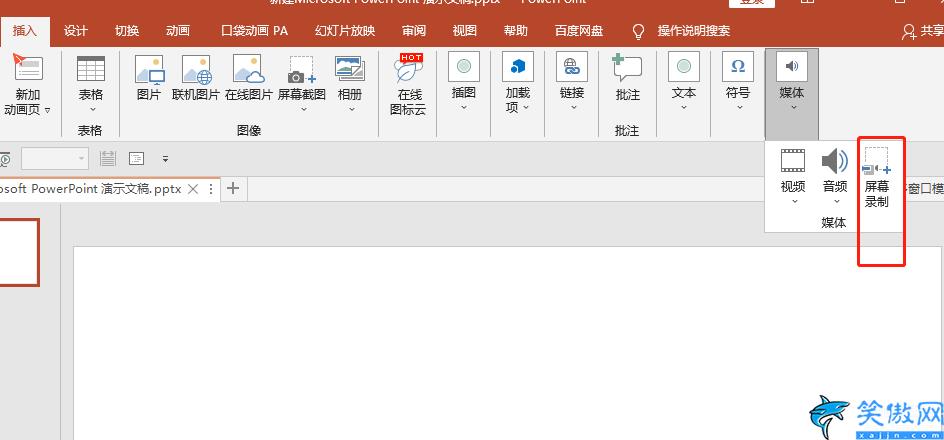Screen dimensions: 944x440
Task: Switch to the 插入 ribbon tab
Action: (x=25, y=31)
